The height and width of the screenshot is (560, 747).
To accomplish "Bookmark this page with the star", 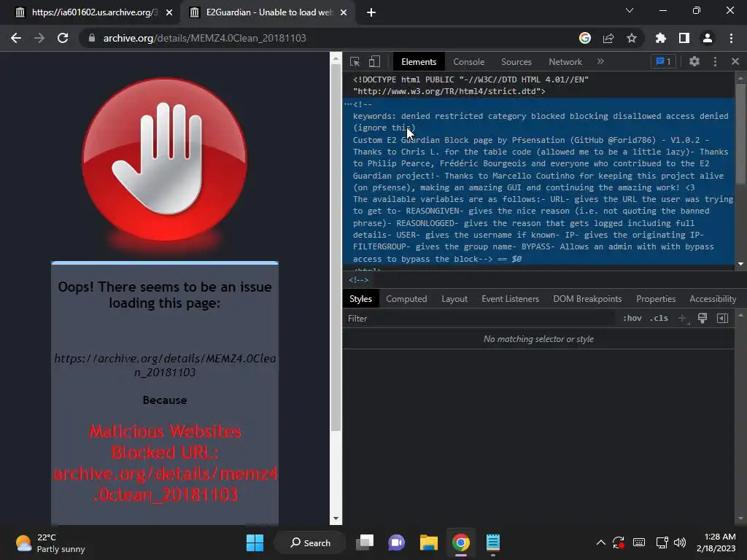I will pos(632,38).
